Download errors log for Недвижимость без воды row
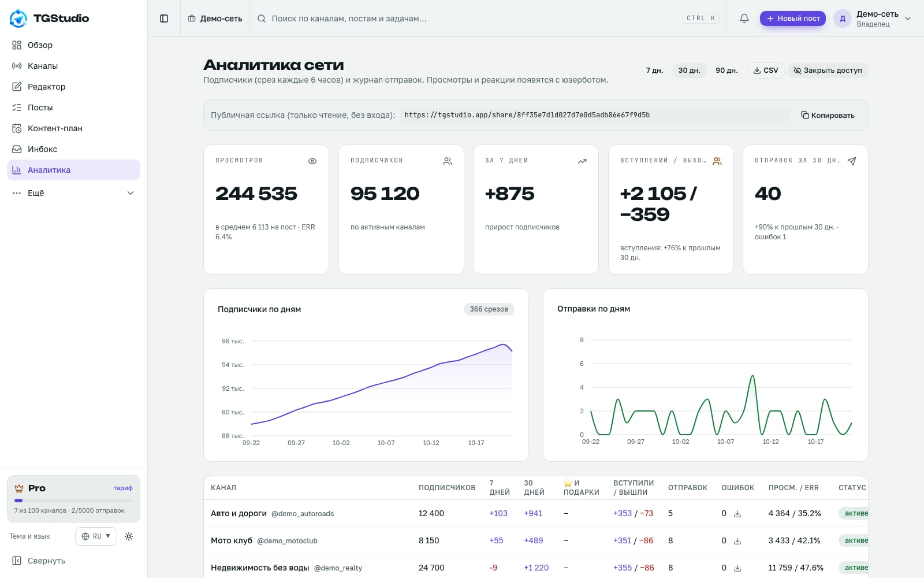 [x=737, y=568]
